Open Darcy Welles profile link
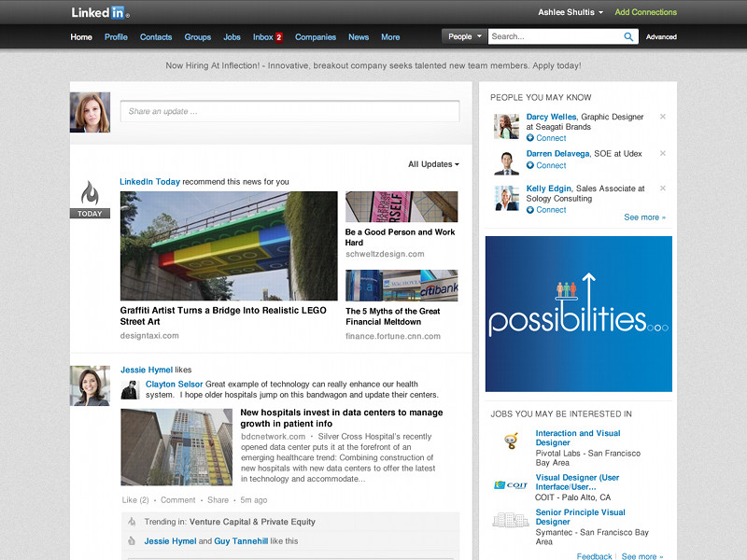Viewport: 747px width, 560px height. 551,117
